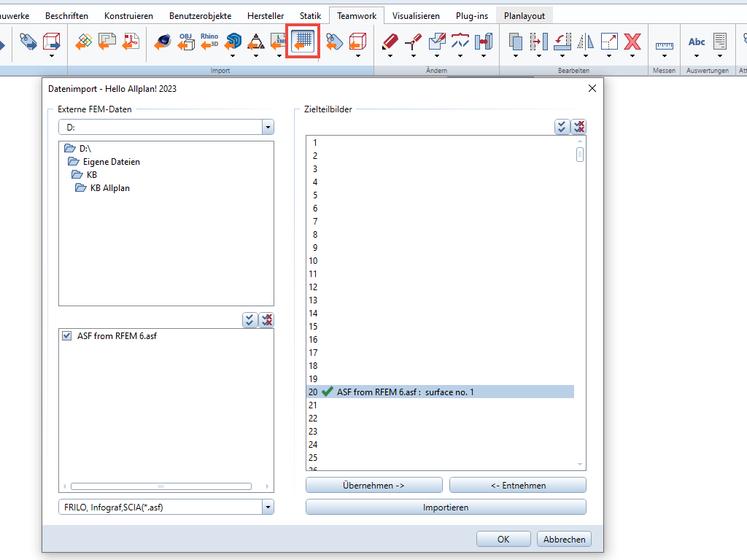Select the copy tool in Bearbeiten group
The image size is (747, 560).
pyautogui.click(x=515, y=42)
